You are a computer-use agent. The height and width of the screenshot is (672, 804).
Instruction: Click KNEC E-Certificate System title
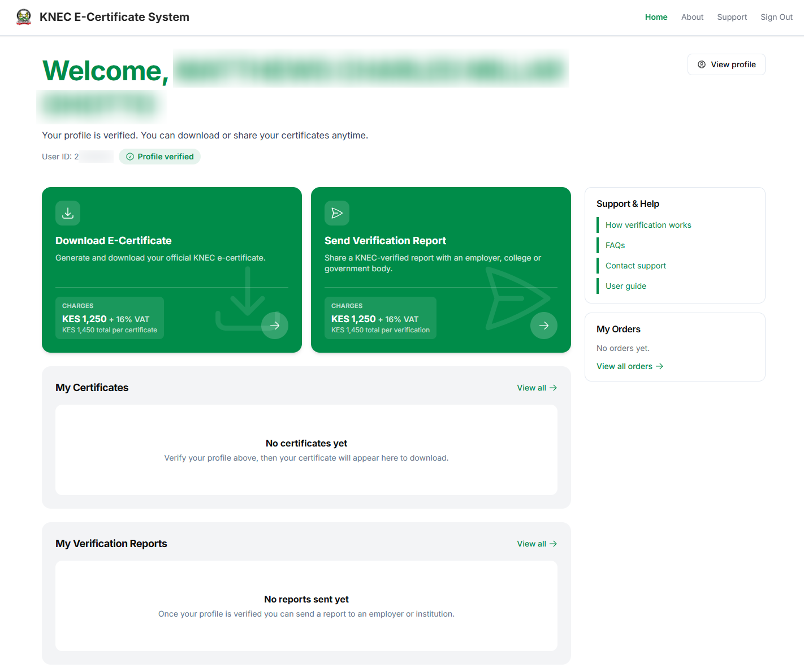[114, 17]
